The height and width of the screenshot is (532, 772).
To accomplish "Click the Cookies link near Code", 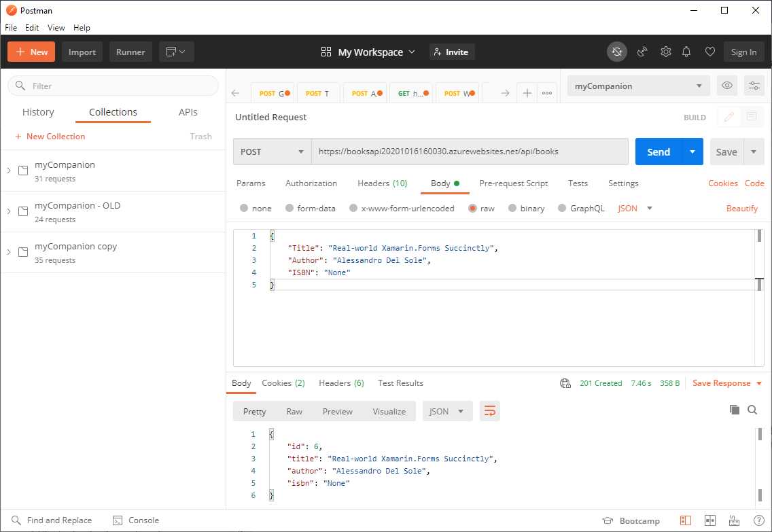I will click(722, 183).
